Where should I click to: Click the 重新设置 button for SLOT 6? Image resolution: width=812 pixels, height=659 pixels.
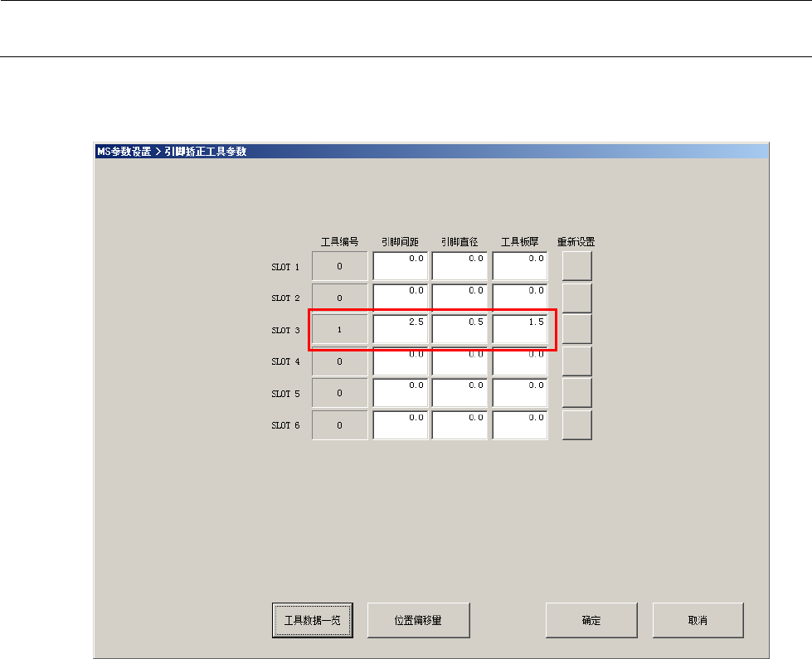click(x=577, y=425)
